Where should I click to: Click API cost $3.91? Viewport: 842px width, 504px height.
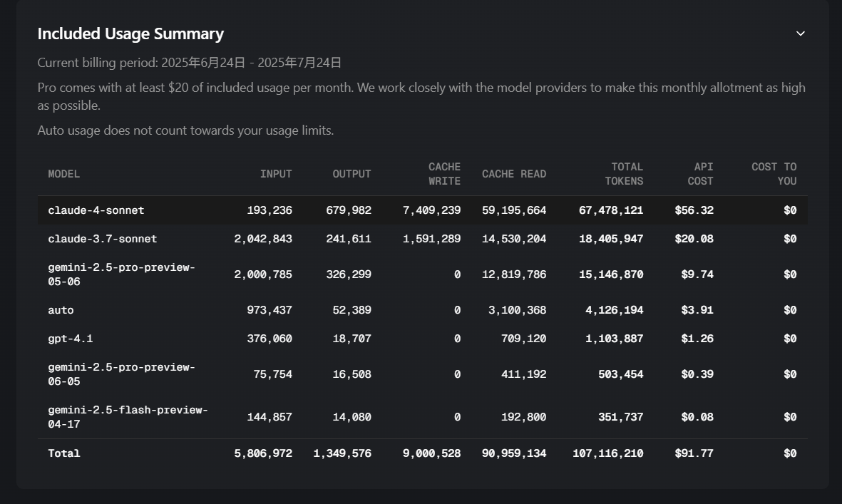(697, 310)
